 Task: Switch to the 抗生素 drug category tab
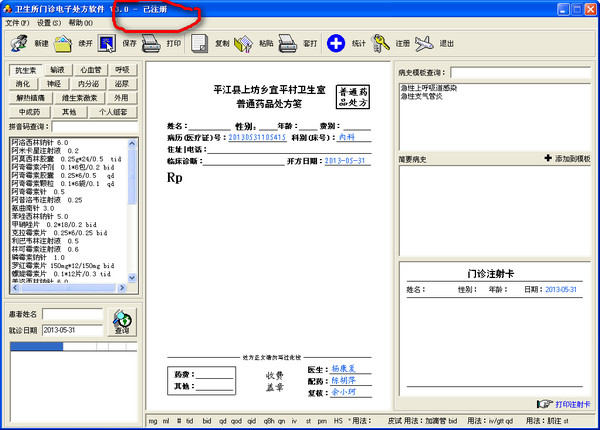(x=26, y=71)
